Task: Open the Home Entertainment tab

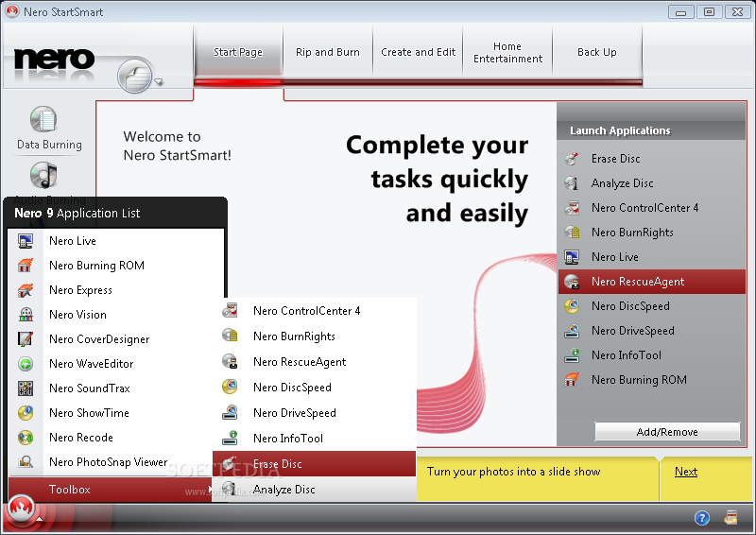Action: point(507,53)
